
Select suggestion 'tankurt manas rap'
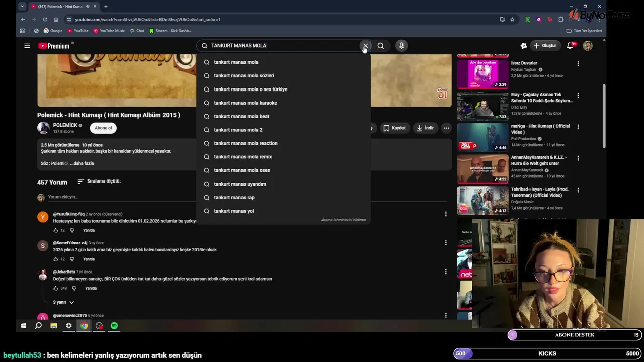(283, 198)
